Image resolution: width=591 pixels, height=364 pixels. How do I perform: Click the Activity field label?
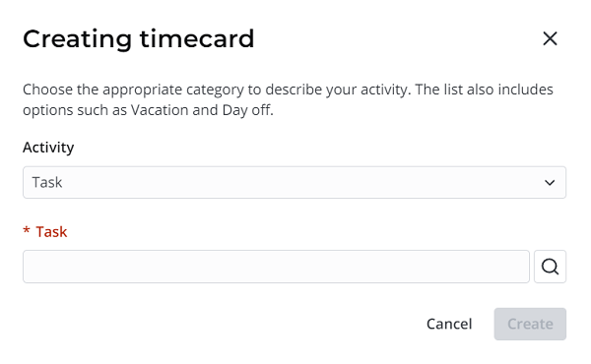(x=48, y=148)
